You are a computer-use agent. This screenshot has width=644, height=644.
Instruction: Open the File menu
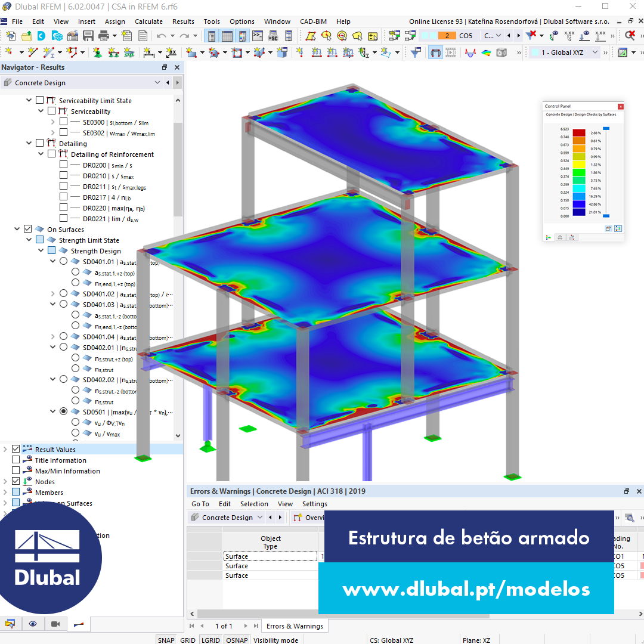(17, 21)
